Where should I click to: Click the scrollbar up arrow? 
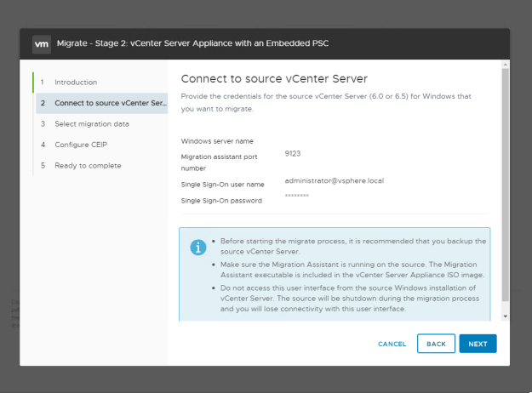(506, 64)
